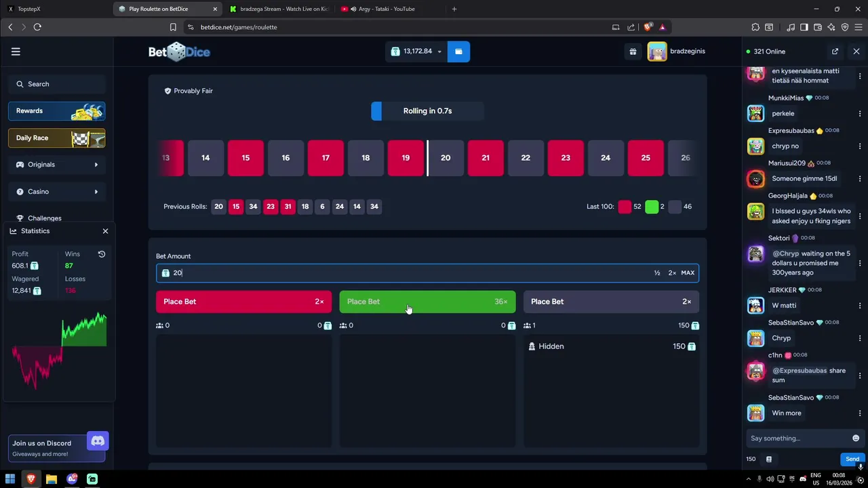The image size is (868, 488).
Task: Click the gift rewards icon in header
Action: pos(633,52)
